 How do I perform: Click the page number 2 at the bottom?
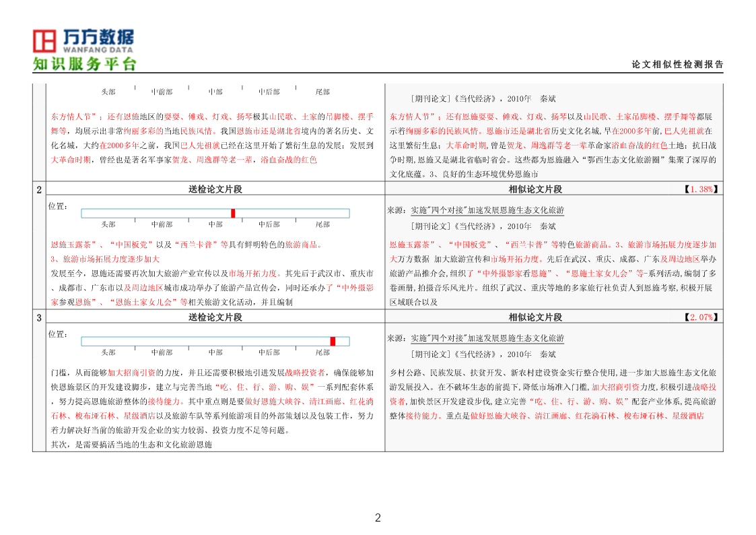(x=378, y=517)
